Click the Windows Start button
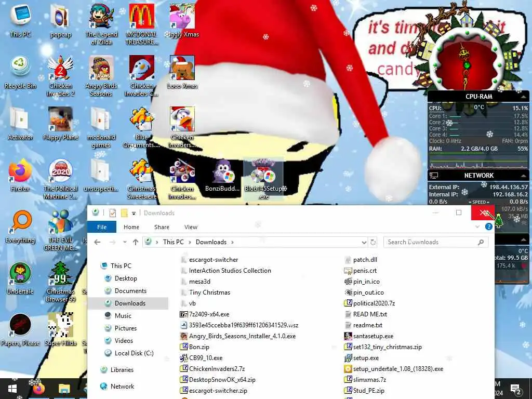Screen dimensions: 532x399 (12, 389)
